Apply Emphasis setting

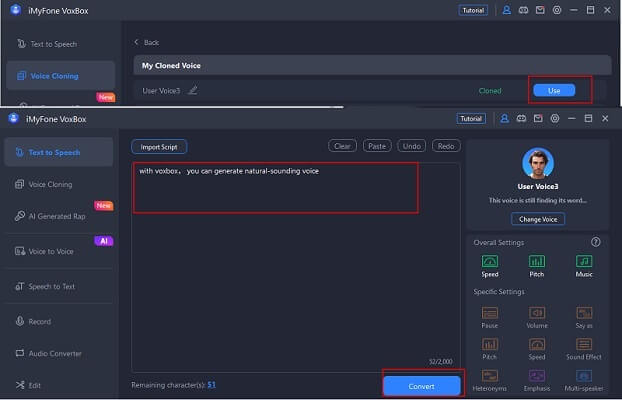click(x=537, y=380)
